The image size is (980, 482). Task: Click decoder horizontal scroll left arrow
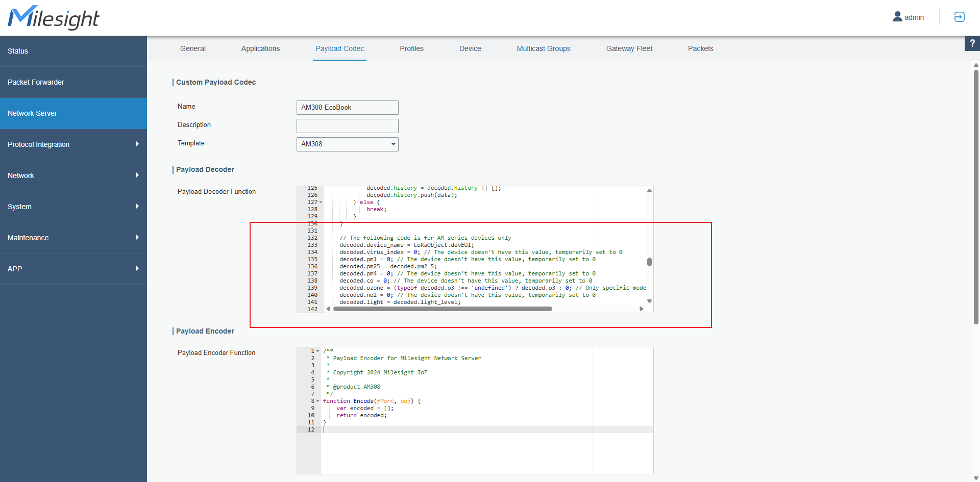pos(328,309)
